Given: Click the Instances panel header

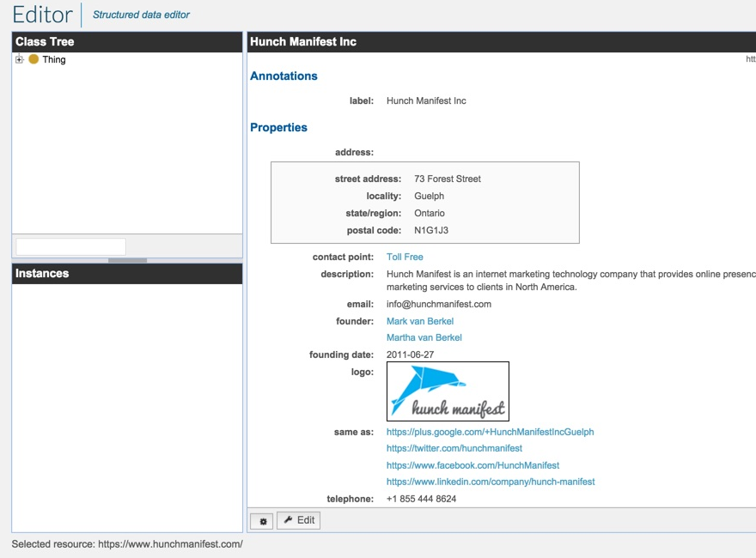Looking at the screenshot, I should (x=127, y=274).
